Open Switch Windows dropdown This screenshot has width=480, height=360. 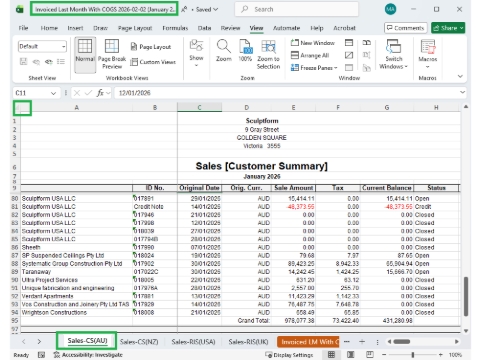coord(394,54)
